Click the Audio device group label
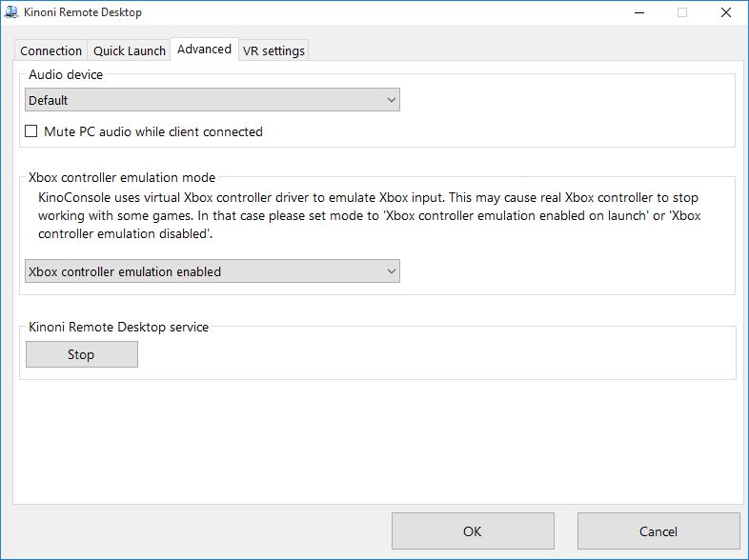The height and width of the screenshot is (560, 749). pos(66,74)
